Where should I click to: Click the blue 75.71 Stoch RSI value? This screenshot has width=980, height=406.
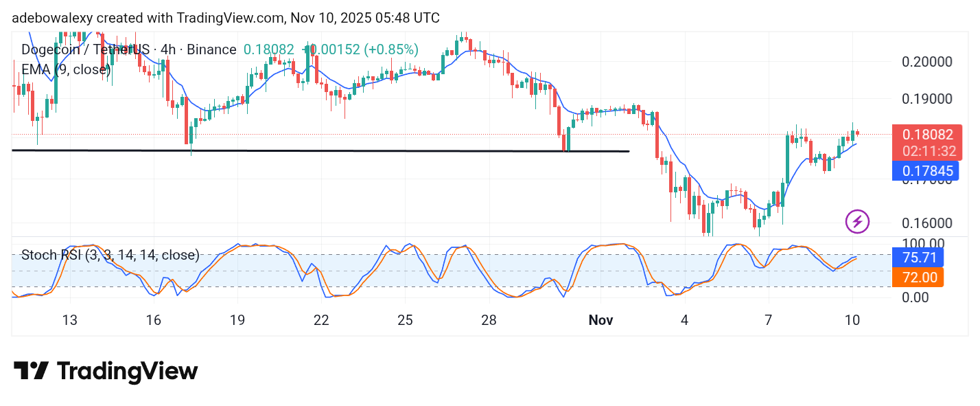pos(917,258)
